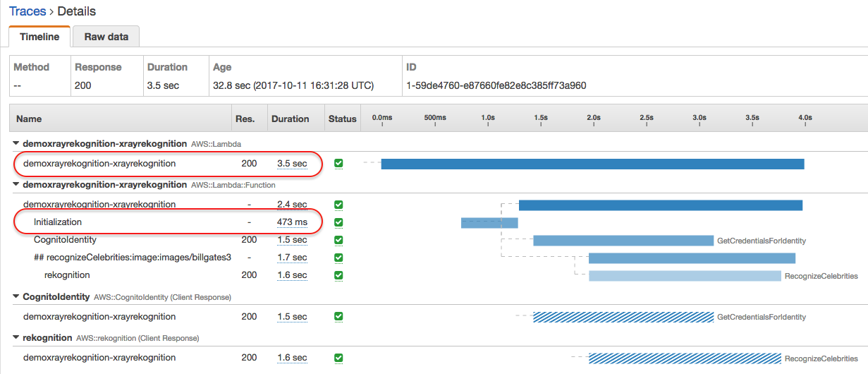
Task: Click the Status column header
Action: 343,119
